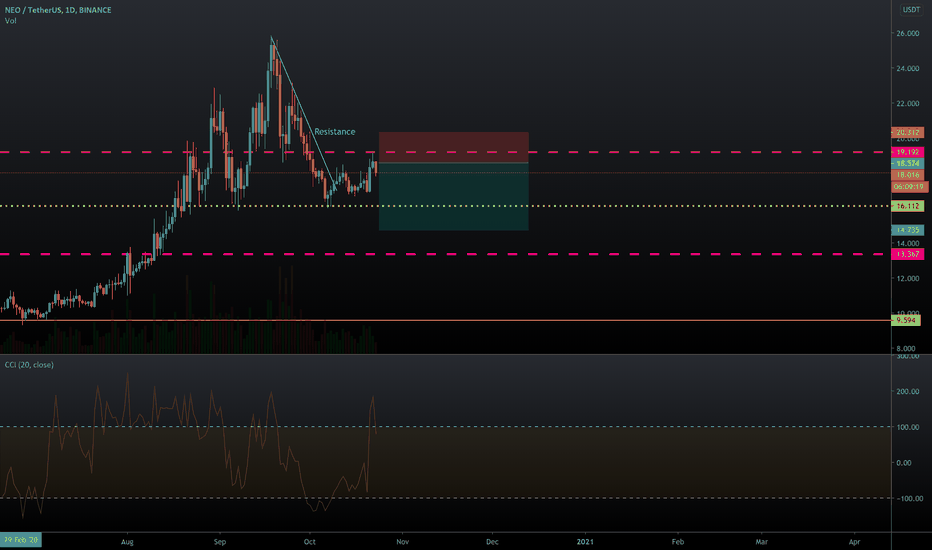Select the yellow dotted horizontal line
932x550 pixels.
click(x=446, y=206)
